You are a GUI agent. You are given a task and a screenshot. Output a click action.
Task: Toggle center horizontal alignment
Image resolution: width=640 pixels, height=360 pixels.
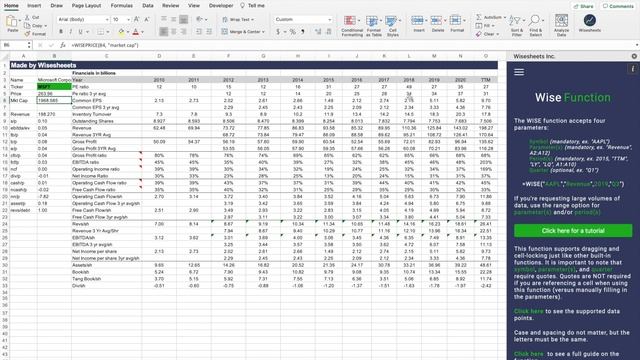coord(173,32)
